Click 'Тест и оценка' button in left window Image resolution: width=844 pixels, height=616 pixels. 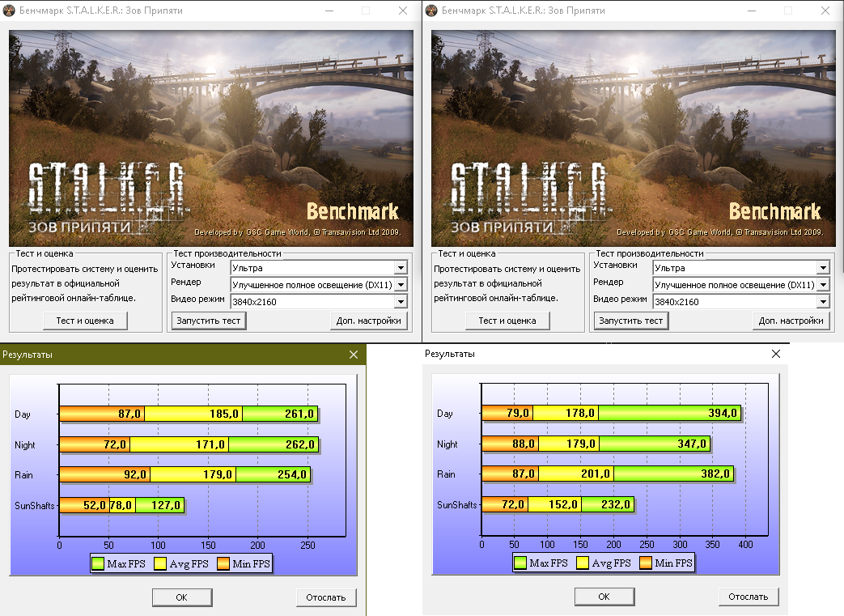85,321
